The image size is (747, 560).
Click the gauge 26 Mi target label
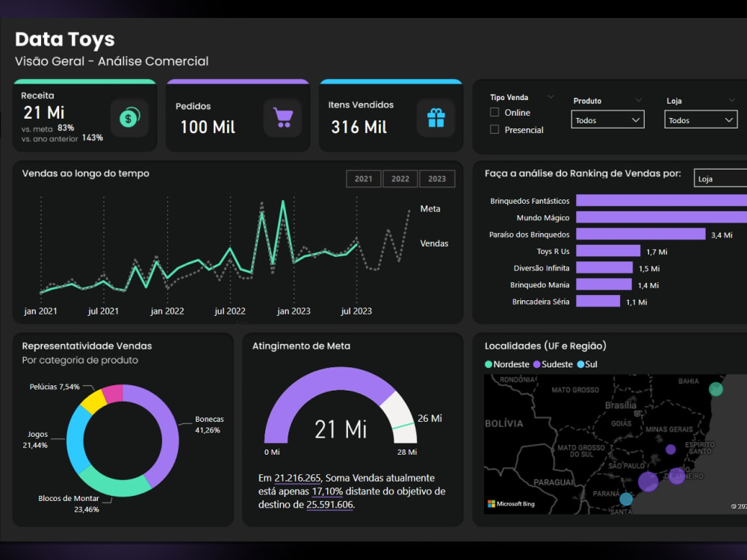pos(430,418)
